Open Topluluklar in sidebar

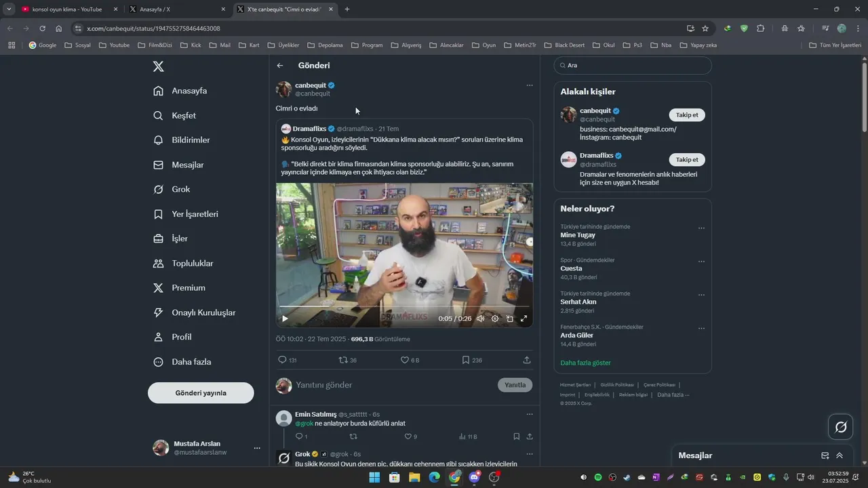click(x=183, y=263)
